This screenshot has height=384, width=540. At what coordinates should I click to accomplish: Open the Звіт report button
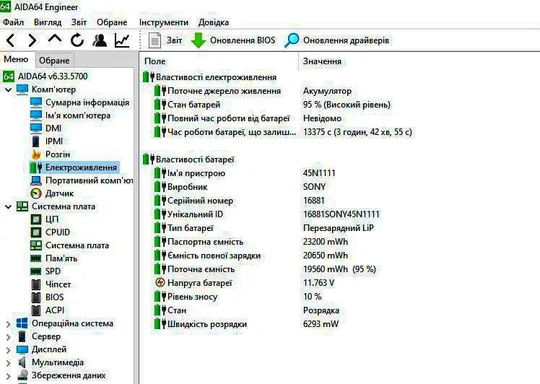point(165,40)
